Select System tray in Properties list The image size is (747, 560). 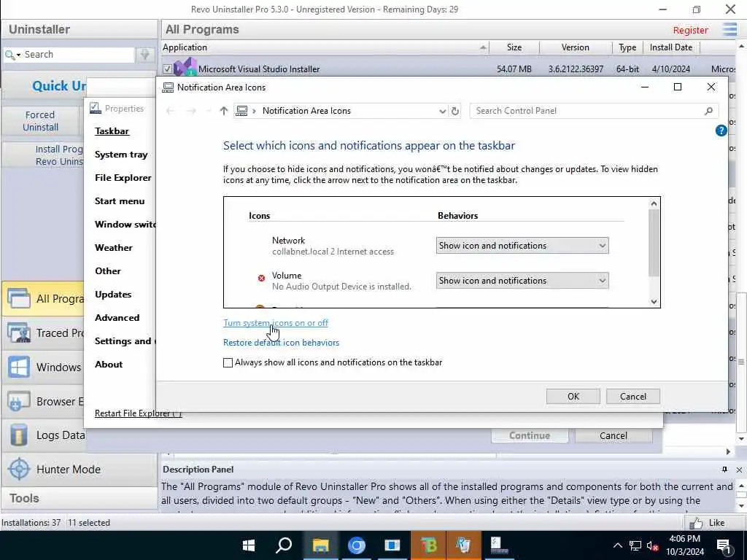(x=121, y=155)
